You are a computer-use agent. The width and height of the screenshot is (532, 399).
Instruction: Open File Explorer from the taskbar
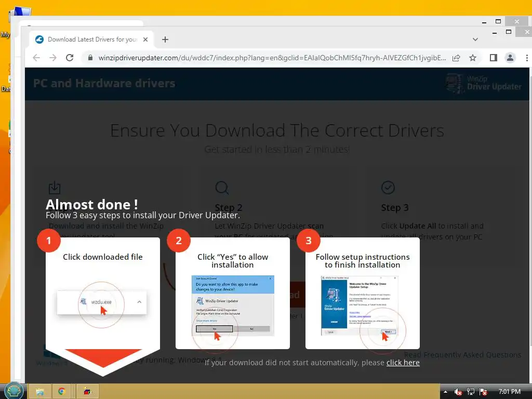pos(39,392)
